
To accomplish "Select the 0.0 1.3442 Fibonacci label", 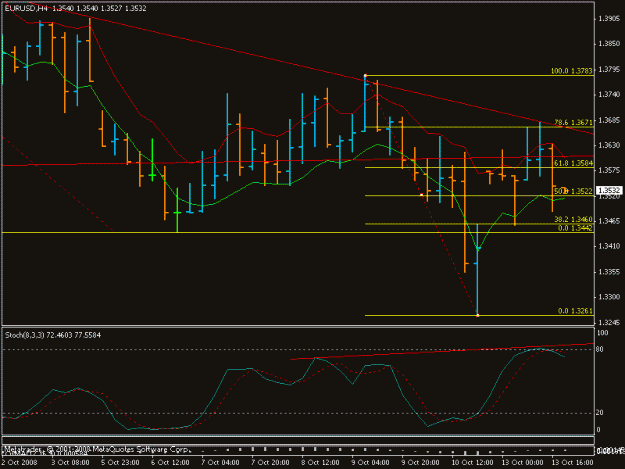I will (x=575, y=228).
